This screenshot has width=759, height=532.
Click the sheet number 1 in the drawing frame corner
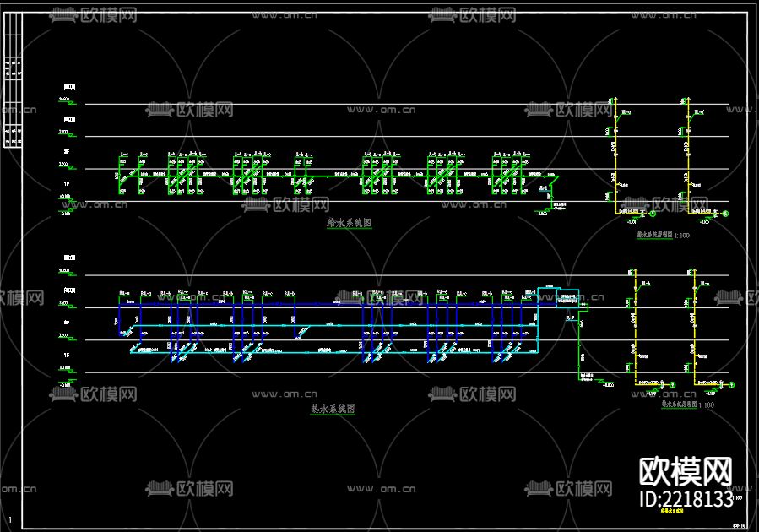click(x=10, y=520)
